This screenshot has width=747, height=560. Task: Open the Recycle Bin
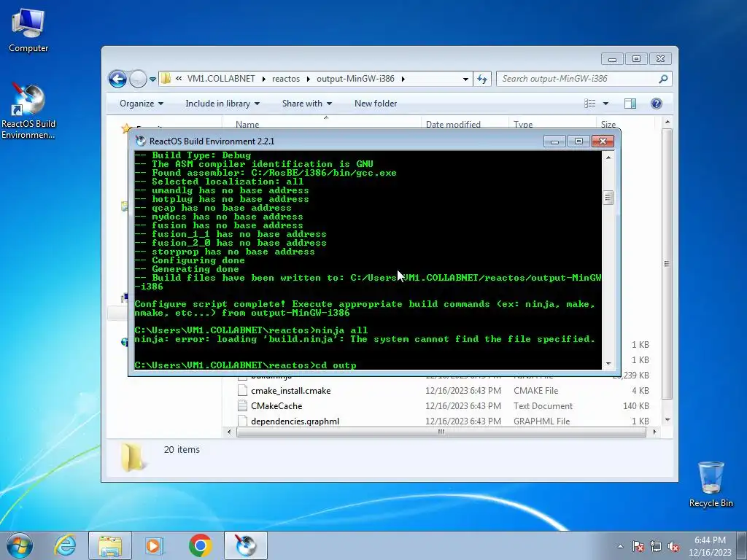point(711,484)
